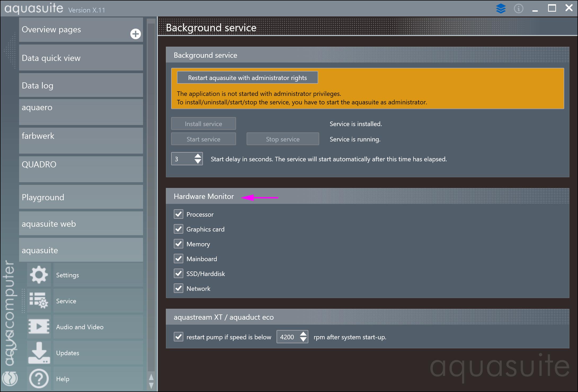578x392 pixels.
Task: Click the Stop service button
Action: [283, 139]
